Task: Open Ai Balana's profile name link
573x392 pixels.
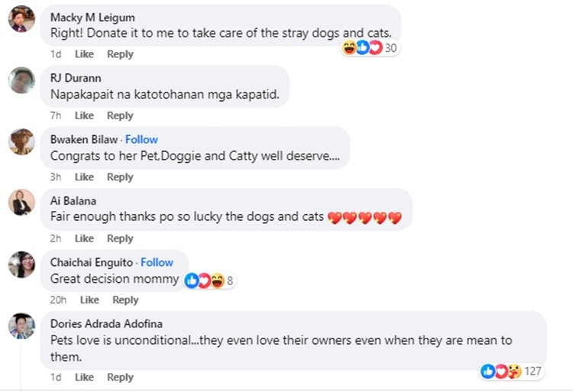Action: click(x=73, y=201)
